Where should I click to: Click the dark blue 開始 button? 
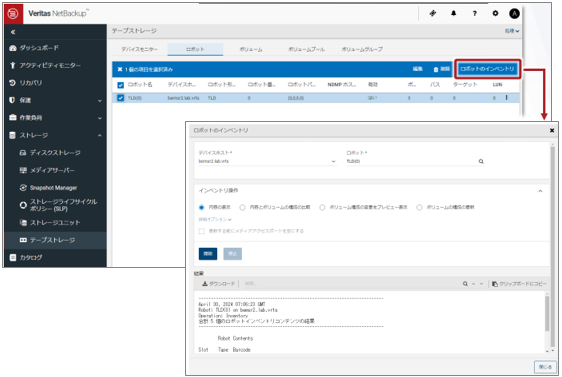point(208,254)
